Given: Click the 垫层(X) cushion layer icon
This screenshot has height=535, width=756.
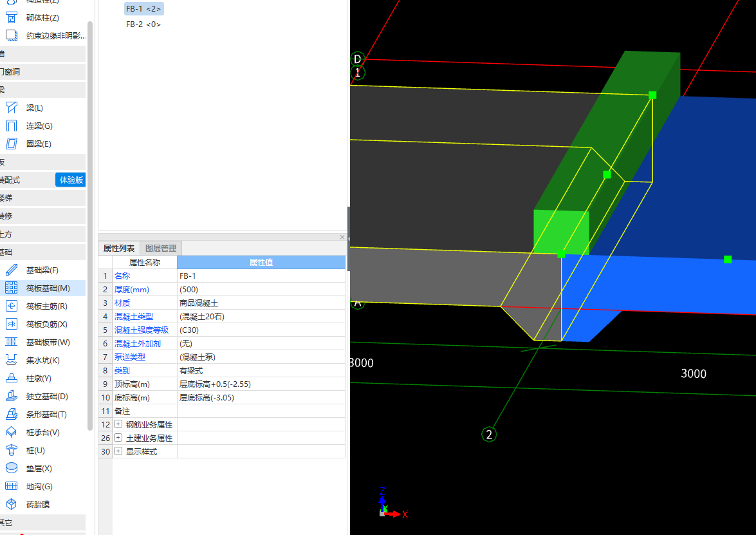Looking at the screenshot, I should 12,468.
